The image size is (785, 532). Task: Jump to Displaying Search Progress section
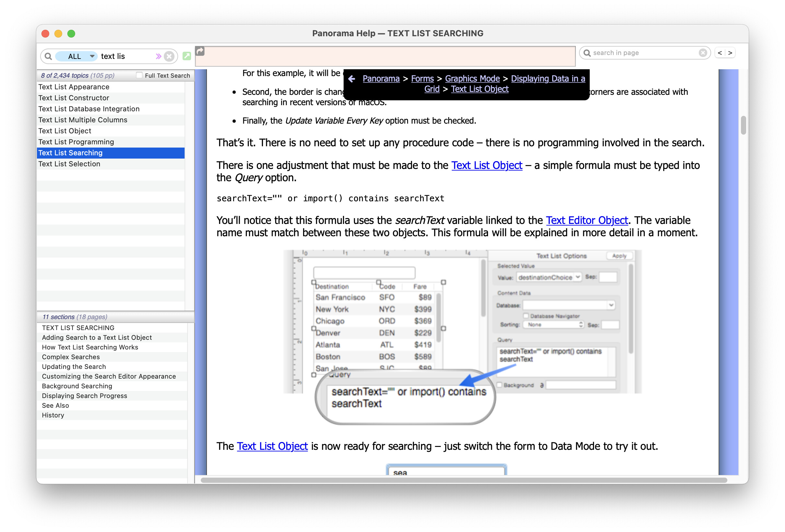click(112, 396)
